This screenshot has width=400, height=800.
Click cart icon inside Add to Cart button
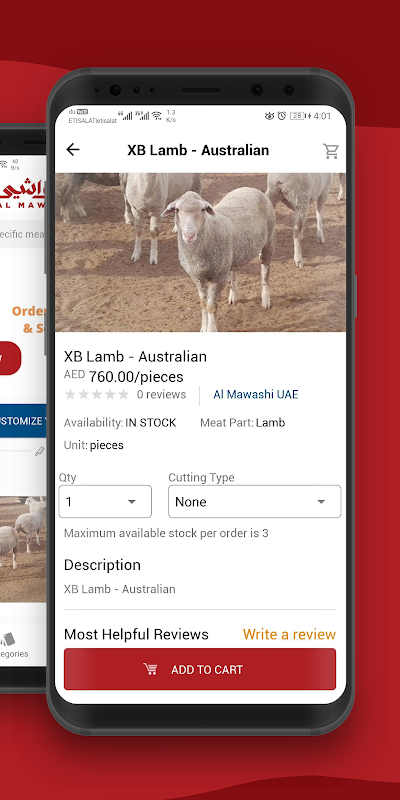tap(150, 669)
